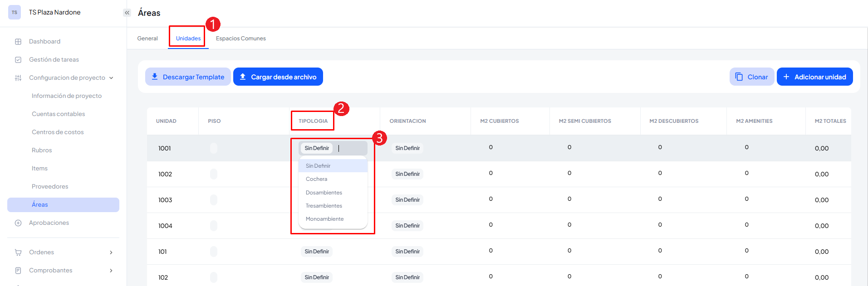Screen dimensions: 868x286
Task: Click the Comprobantes document icon
Action: click(x=18, y=271)
